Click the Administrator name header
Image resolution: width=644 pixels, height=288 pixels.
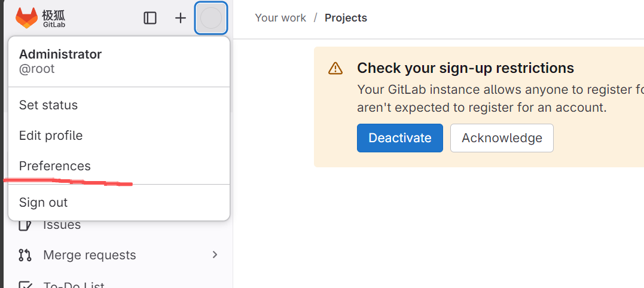point(60,54)
